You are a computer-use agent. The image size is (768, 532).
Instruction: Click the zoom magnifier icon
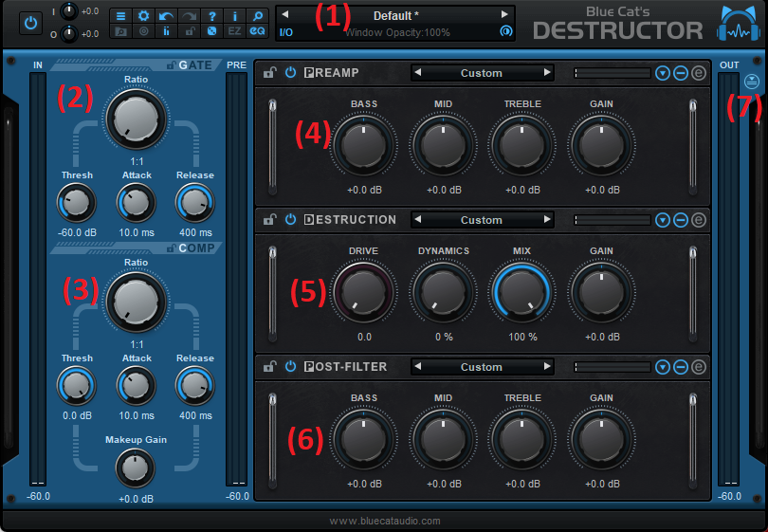tap(257, 16)
